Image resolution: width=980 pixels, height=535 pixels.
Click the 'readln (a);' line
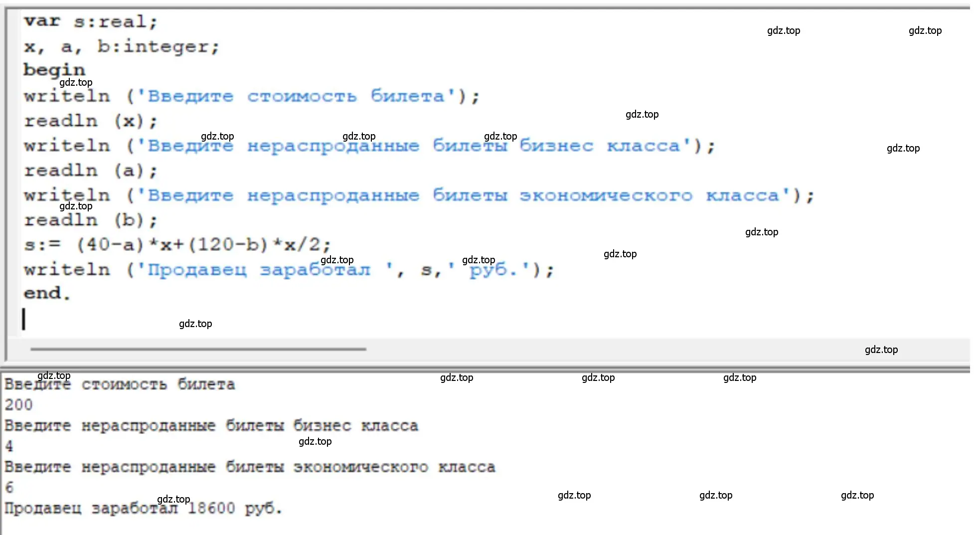coord(90,171)
